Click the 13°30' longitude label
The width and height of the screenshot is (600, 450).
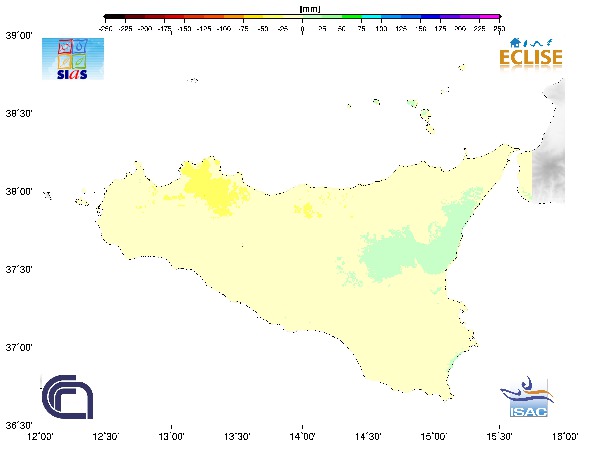(x=237, y=436)
